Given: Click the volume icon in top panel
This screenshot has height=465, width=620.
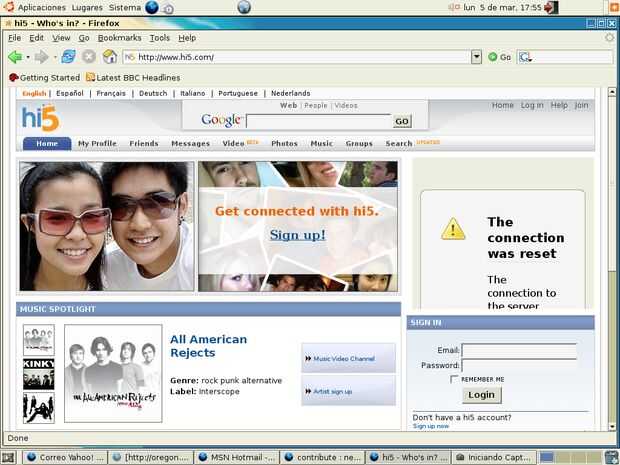Looking at the screenshot, I should [x=454, y=7].
